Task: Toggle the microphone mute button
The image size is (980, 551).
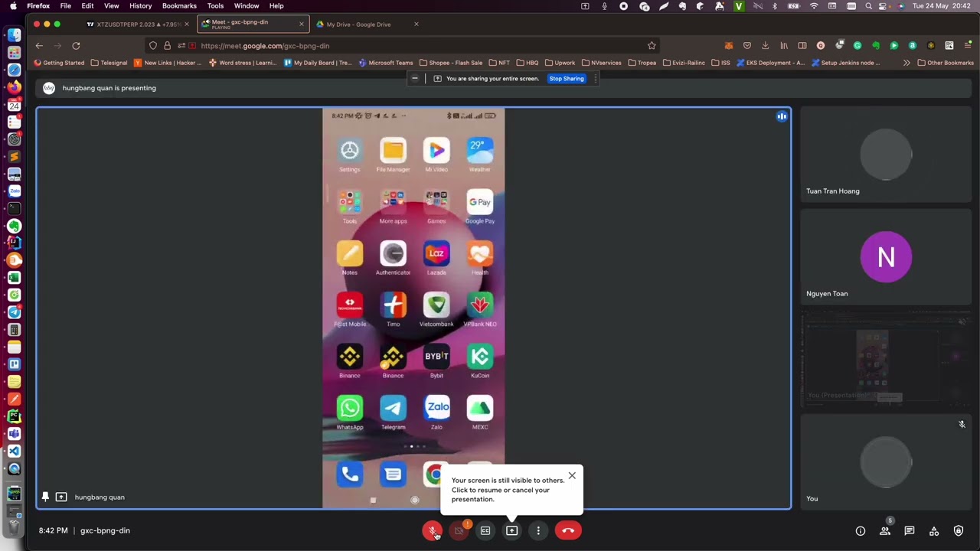Action: click(433, 530)
